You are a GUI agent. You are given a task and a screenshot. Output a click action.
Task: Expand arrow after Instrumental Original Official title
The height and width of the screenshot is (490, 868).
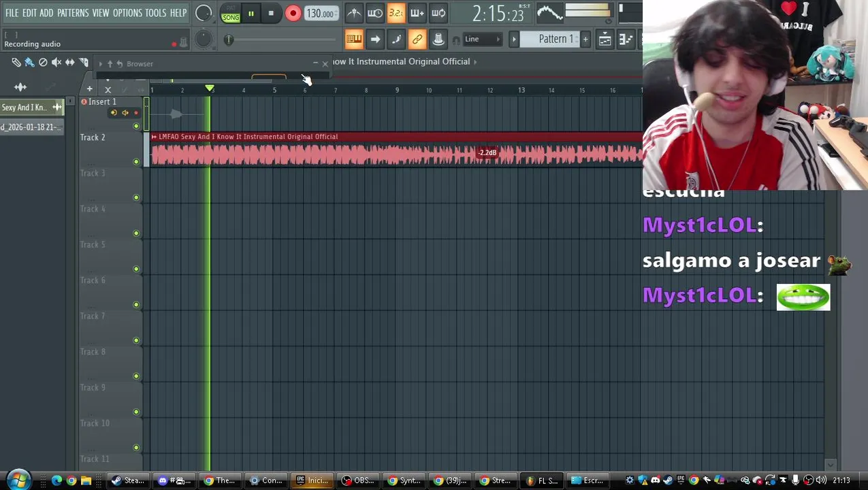(x=475, y=62)
